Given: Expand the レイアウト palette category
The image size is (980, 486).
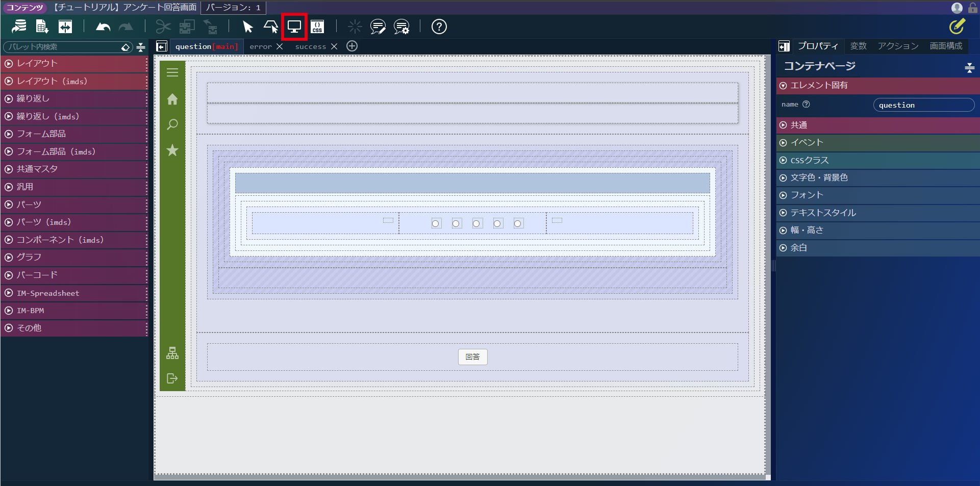Looking at the screenshot, I should [74, 64].
